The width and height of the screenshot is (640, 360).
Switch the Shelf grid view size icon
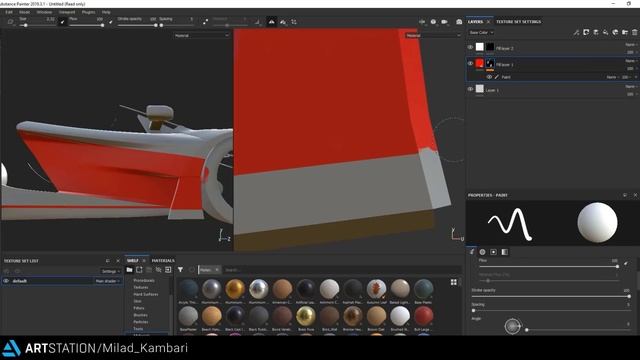click(x=454, y=282)
